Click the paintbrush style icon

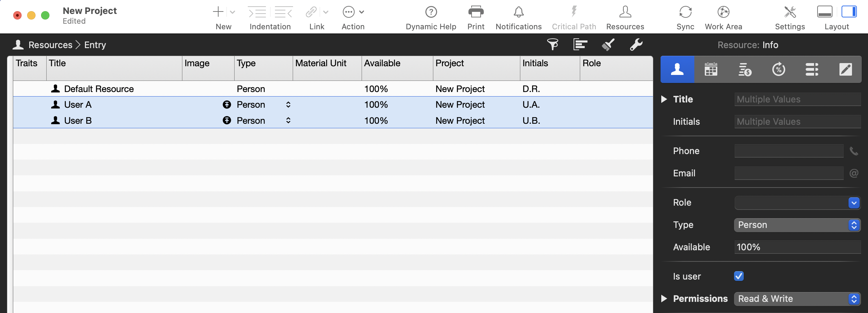coord(608,45)
